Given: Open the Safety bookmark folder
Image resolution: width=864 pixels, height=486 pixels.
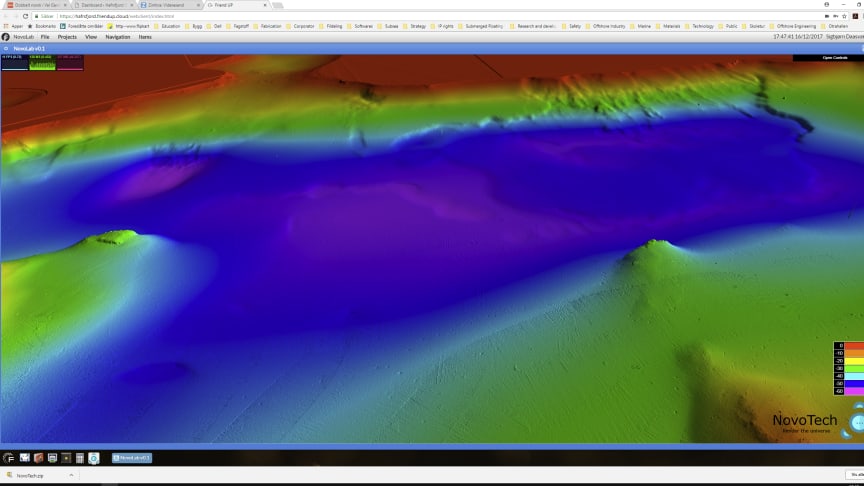Looking at the screenshot, I should click(571, 26).
